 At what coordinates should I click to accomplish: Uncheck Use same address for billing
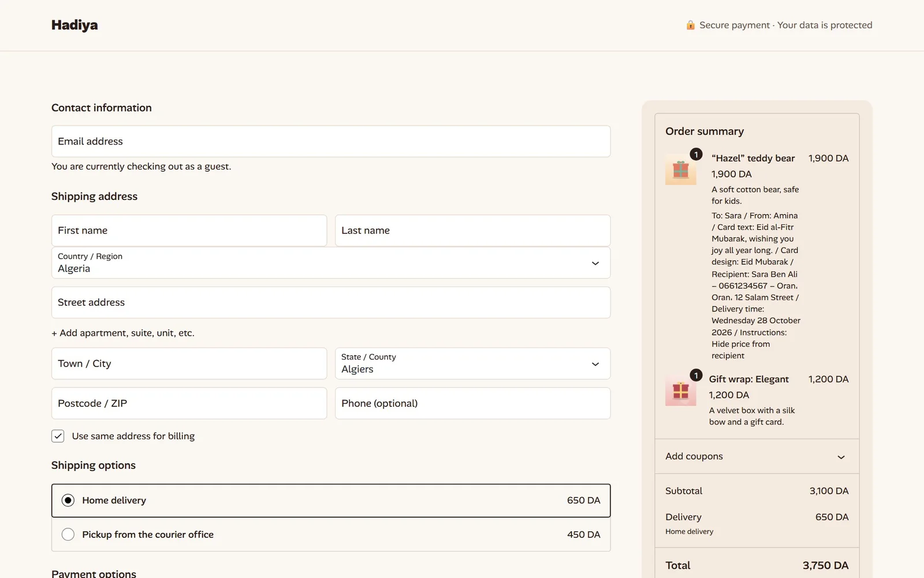pos(58,436)
